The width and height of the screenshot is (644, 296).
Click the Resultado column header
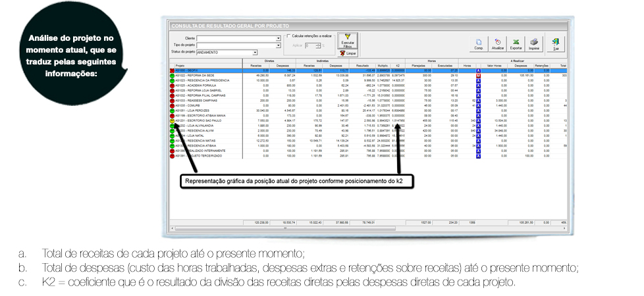(362, 66)
